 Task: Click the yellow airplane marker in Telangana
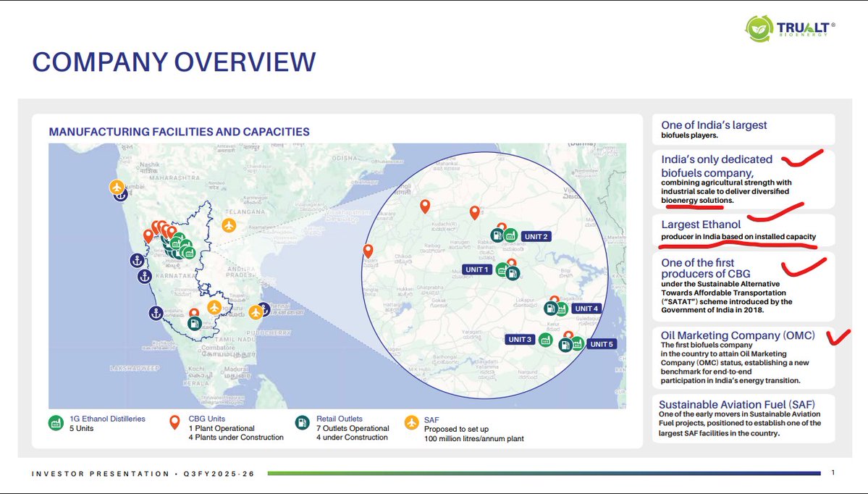pyautogui.click(x=229, y=225)
